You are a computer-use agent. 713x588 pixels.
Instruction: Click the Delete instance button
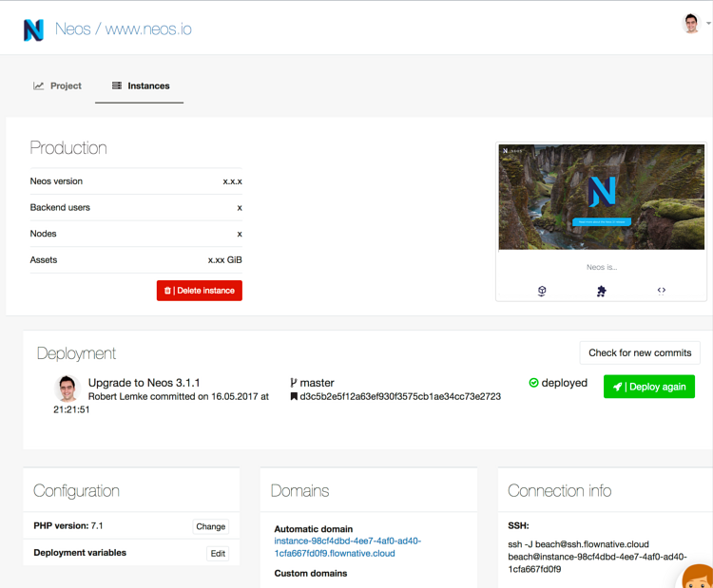click(200, 291)
